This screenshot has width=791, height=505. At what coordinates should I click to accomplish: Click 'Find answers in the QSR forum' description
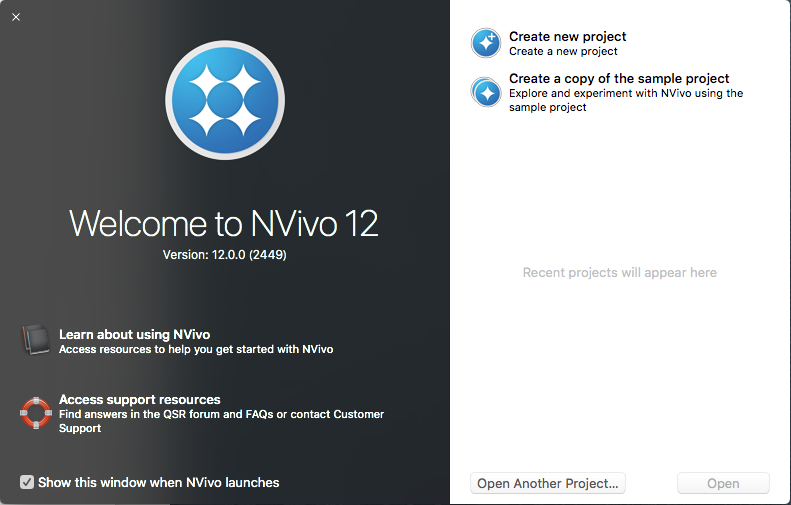tap(221, 421)
